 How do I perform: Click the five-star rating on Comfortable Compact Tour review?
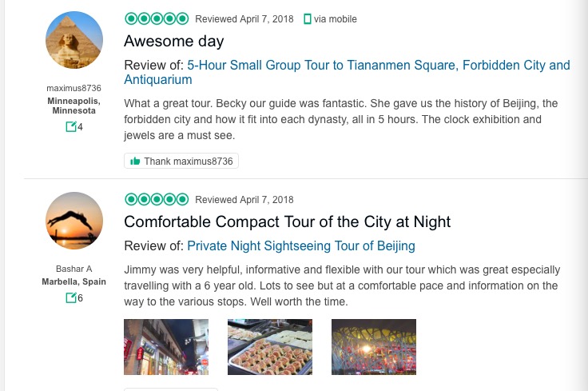157,199
